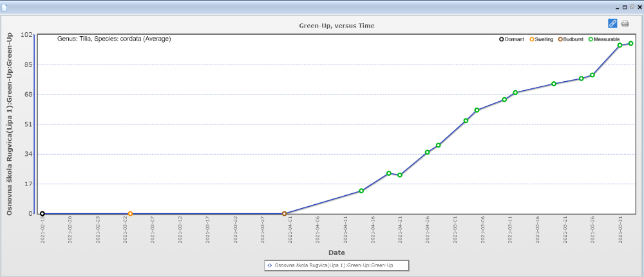The image size is (644, 277).
Task: Click the Date axis label
Action: pos(336,252)
